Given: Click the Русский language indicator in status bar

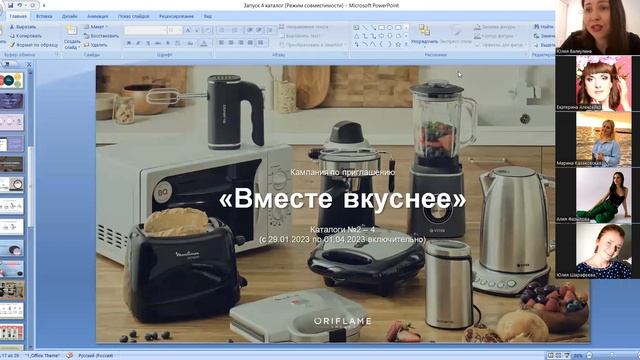Looking at the screenshot, I should tap(96, 356).
